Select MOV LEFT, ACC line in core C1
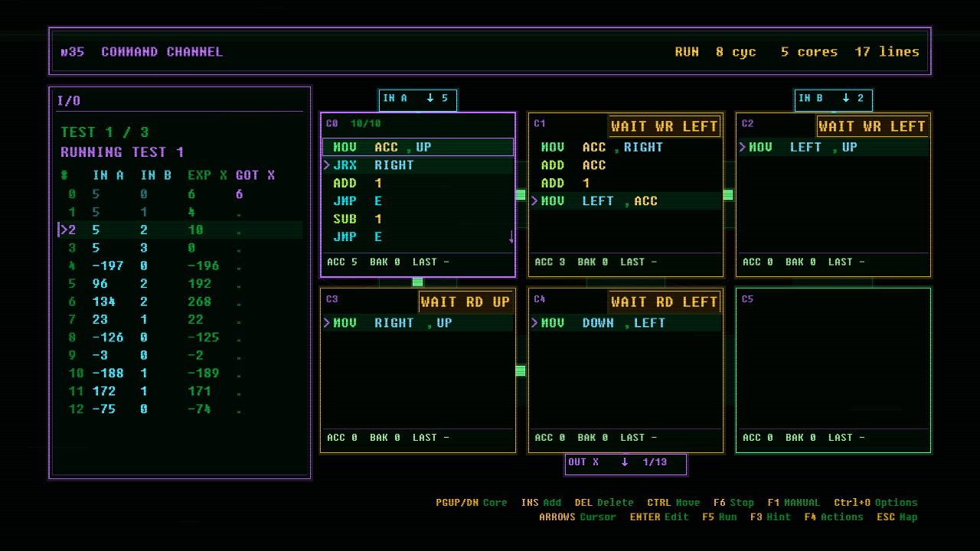This screenshot has height=551, width=980. pos(626,201)
